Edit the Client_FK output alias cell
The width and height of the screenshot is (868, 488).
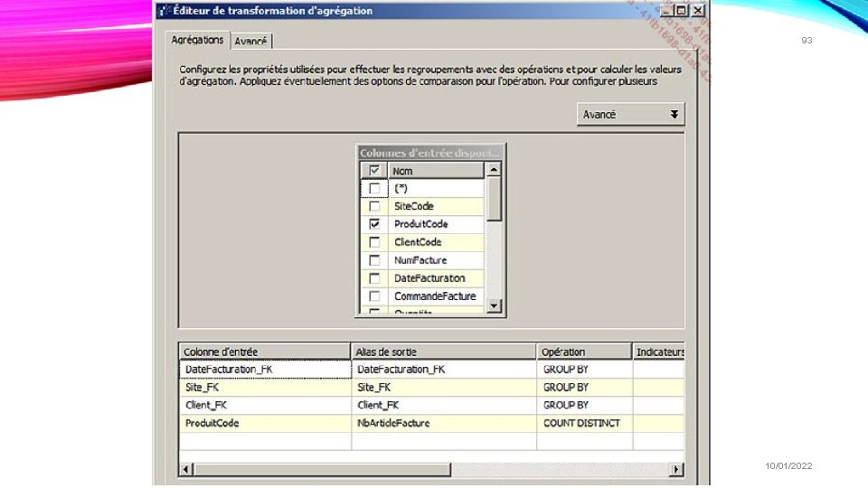tap(444, 405)
